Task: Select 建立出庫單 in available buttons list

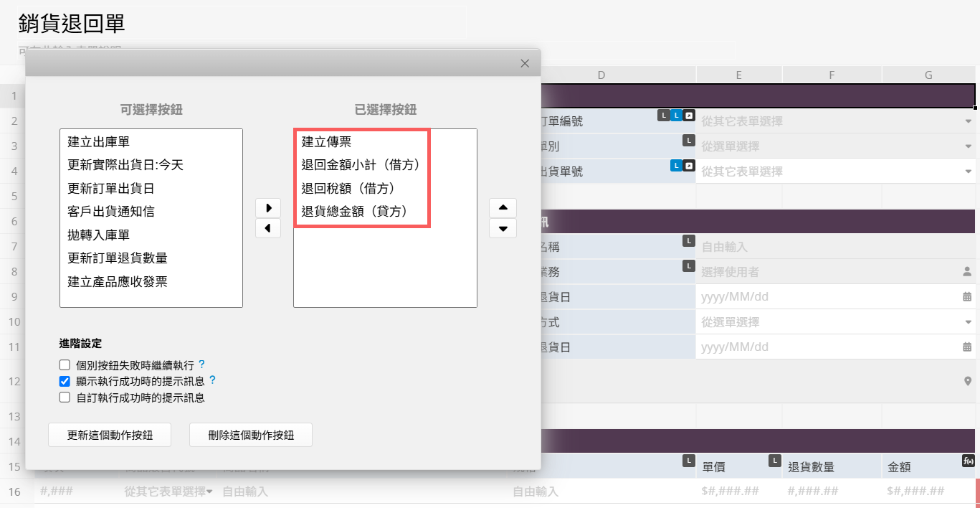Action: pyautogui.click(x=151, y=142)
